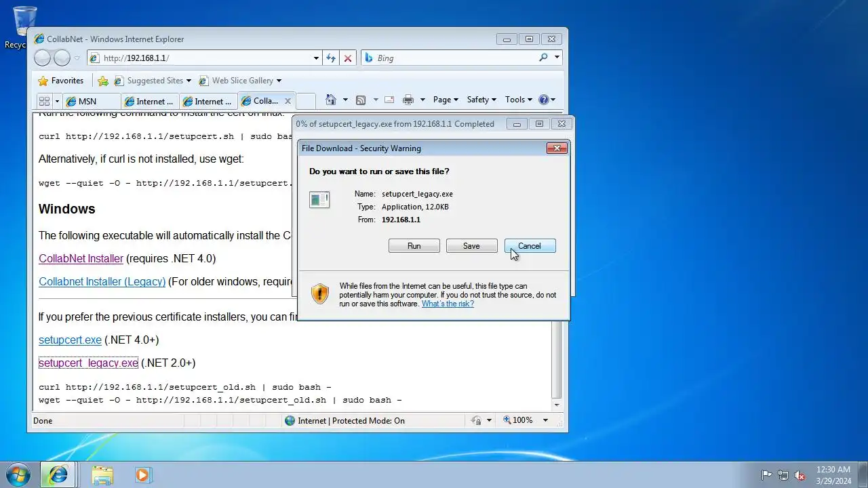Open the recent pages dropdown arrow
The image size is (868, 488).
click(77, 58)
